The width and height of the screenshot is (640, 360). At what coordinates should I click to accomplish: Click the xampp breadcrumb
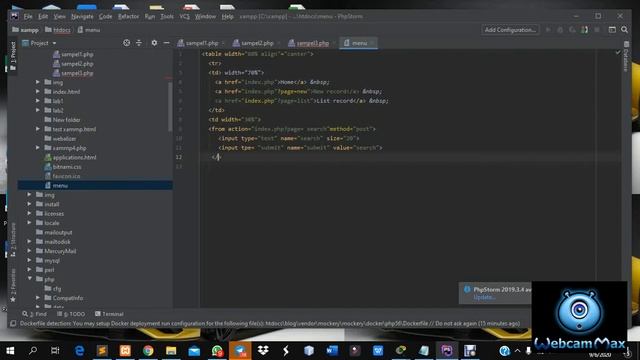[25, 30]
